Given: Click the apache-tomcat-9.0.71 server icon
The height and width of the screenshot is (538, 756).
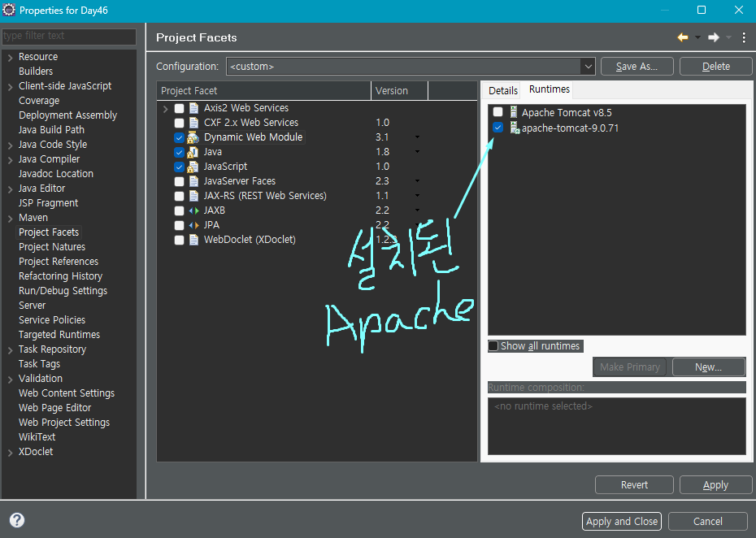Looking at the screenshot, I should coord(515,128).
